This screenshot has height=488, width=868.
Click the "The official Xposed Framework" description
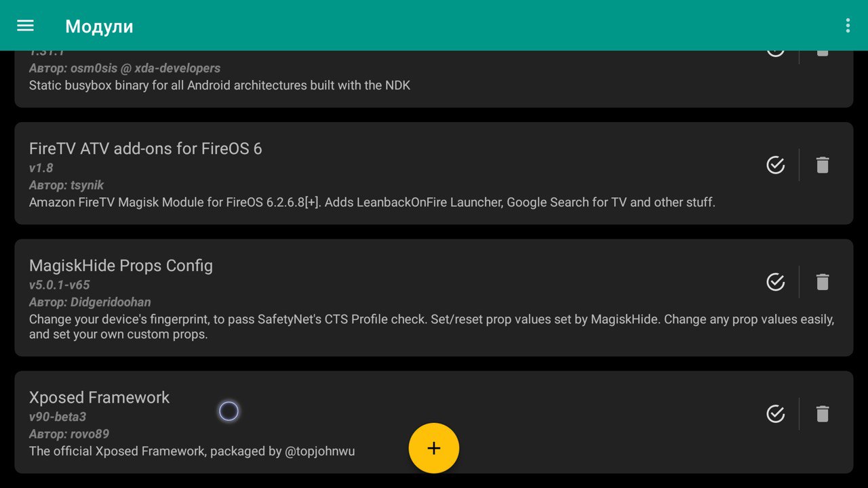click(x=192, y=451)
